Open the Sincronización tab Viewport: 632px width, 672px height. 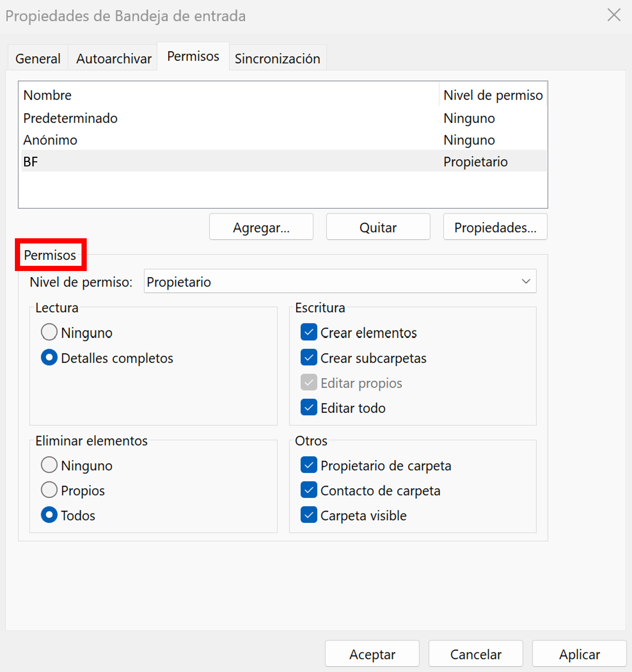277,58
